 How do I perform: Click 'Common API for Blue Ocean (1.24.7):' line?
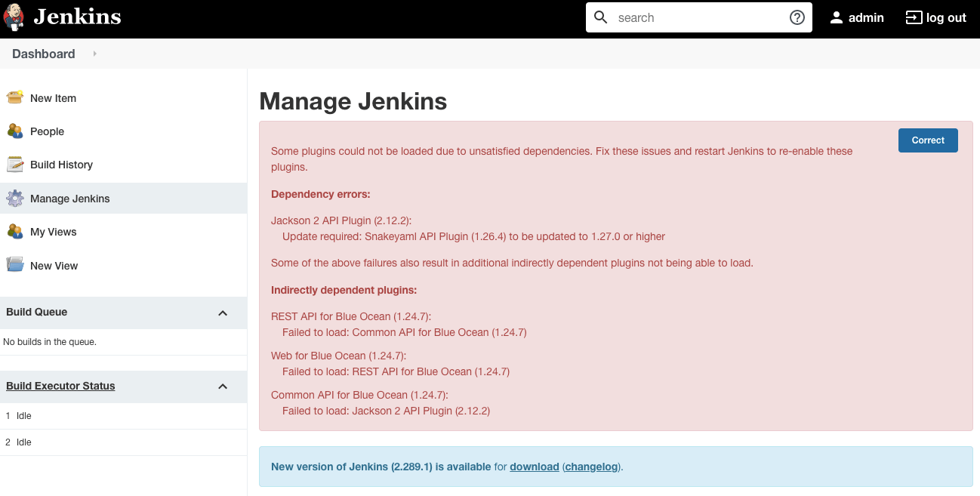[359, 395]
